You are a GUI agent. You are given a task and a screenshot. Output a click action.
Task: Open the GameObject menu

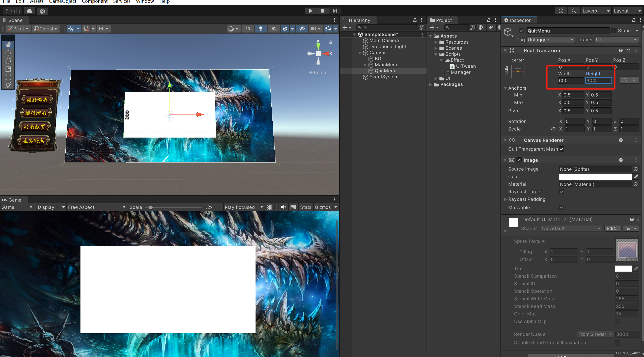[x=63, y=2]
